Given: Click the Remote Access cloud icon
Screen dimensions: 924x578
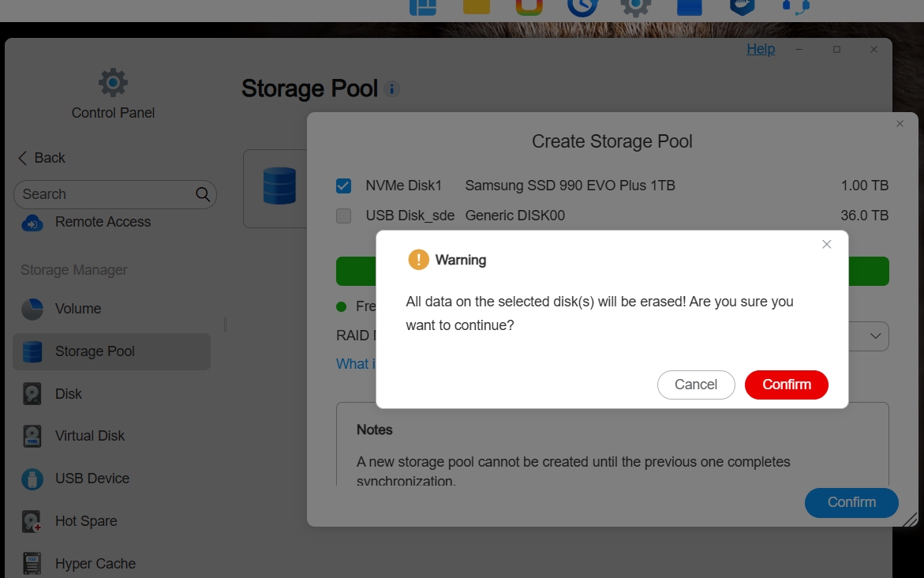Looking at the screenshot, I should pyautogui.click(x=32, y=223).
